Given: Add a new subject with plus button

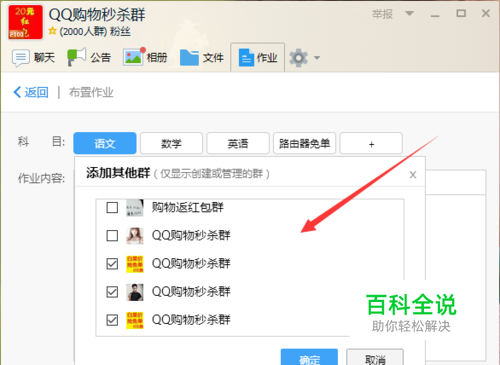Looking at the screenshot, I should 371,143.
